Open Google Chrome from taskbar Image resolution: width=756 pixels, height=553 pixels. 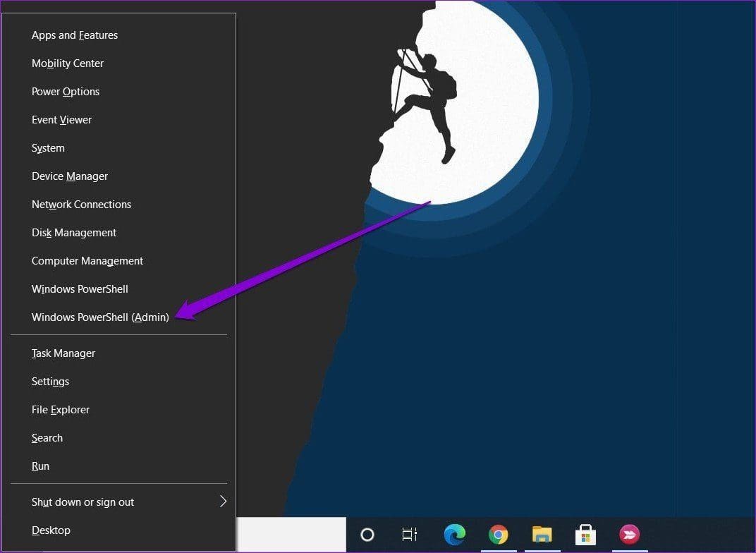coord(498,534)
